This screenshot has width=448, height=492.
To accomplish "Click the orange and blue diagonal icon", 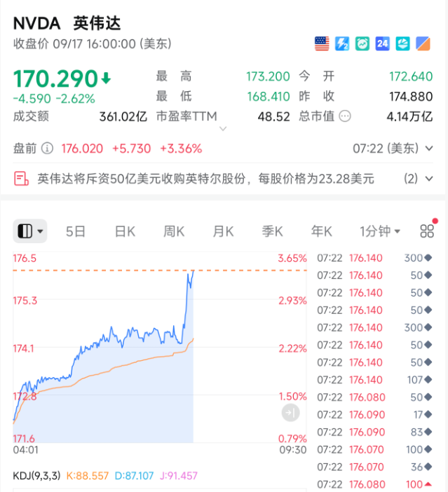I will pyautogui.click(x=423, y=43).
